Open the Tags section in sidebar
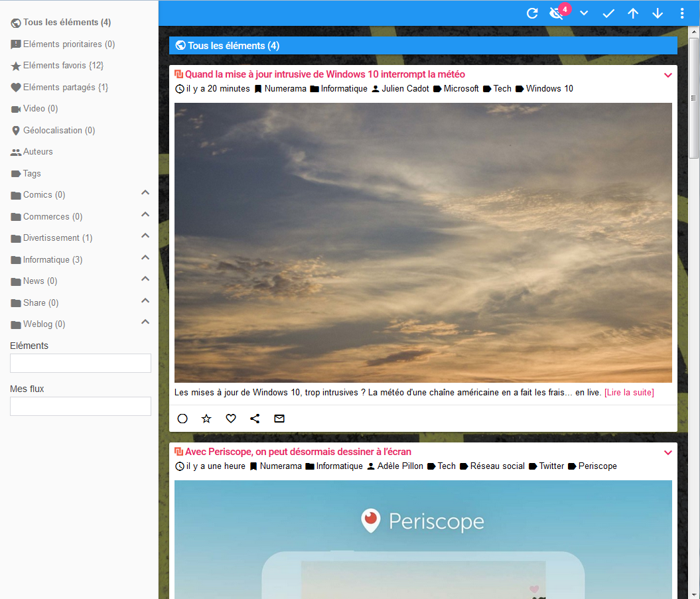This screenshot has height=599, width=700. pos(32,173)
